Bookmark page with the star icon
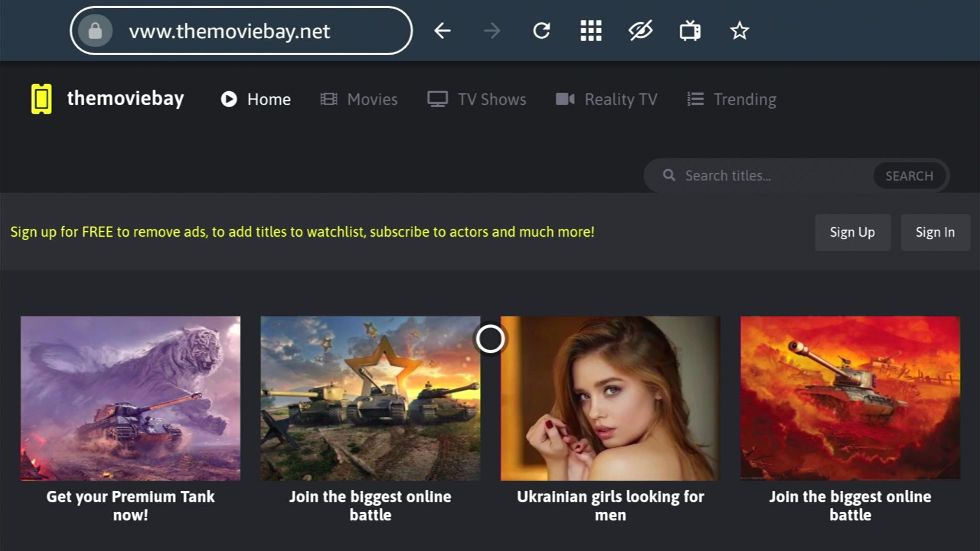The image size is (980, 551). tap(740, 31)
